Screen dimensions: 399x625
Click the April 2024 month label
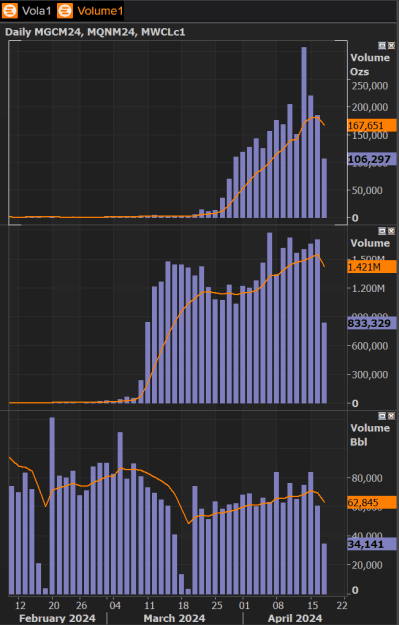[x=295, y=618]
